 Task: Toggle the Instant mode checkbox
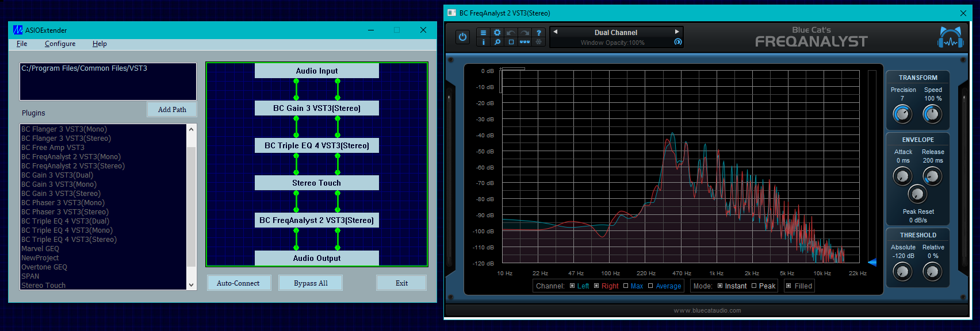[x=719, y=286]
